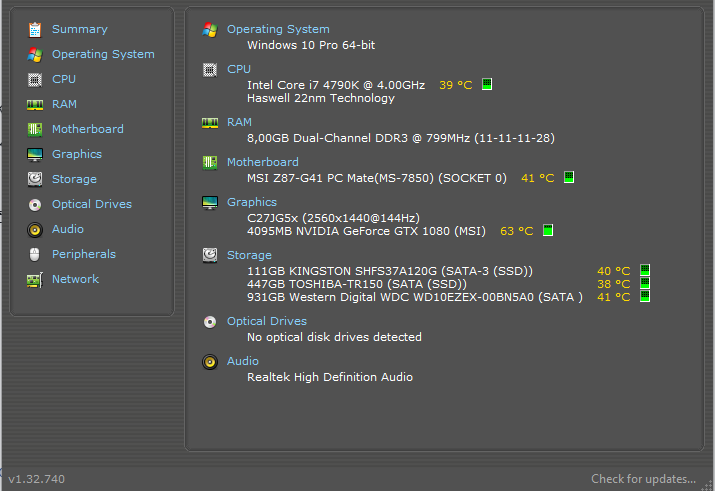Click the CPU temperature graph icon next to 39 °C
Screen dimensions: 715x491
(x=487, y=84)
